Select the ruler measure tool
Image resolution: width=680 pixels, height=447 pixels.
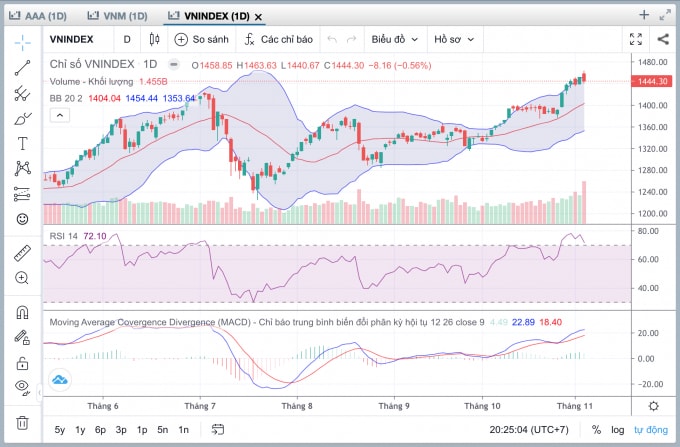[x=23, y=253]
